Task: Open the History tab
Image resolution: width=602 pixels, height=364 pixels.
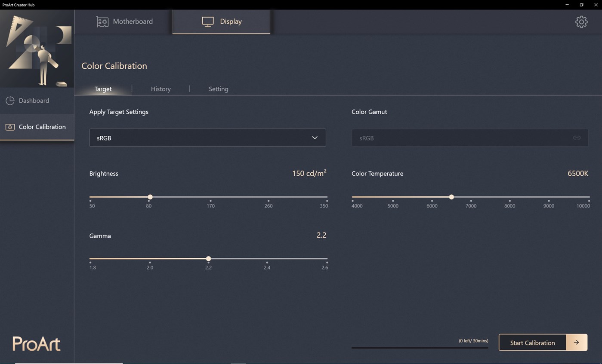Action: click(x=161, y=89)
